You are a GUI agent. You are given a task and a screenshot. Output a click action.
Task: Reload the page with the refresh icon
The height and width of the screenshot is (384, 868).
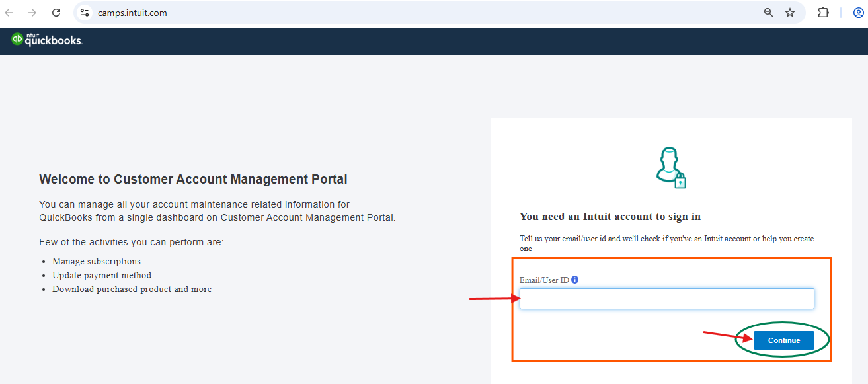click(x=56, y=13)
